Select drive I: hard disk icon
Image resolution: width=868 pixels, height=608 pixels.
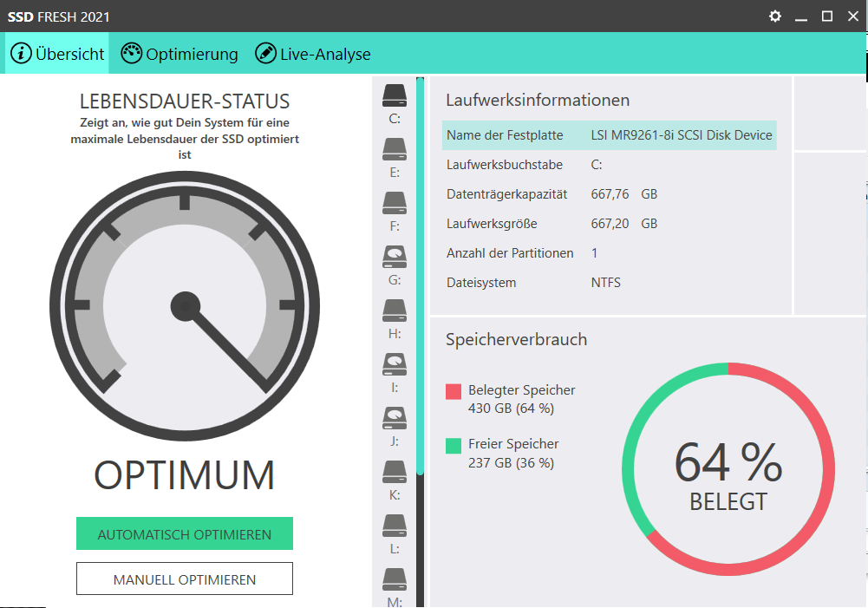pos(395,364)
